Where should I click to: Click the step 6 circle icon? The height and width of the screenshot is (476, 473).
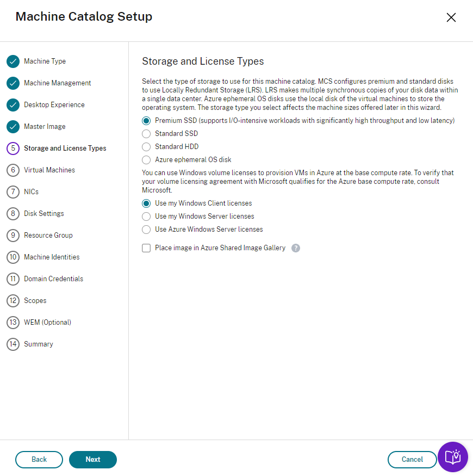[x=13, y=170]
